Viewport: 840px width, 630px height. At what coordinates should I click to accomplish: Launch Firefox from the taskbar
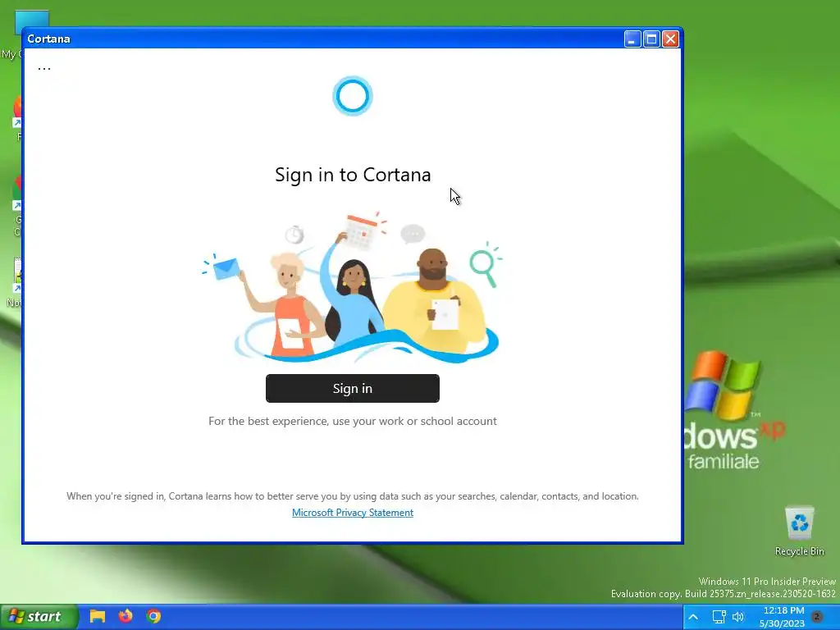pos(126,616)
